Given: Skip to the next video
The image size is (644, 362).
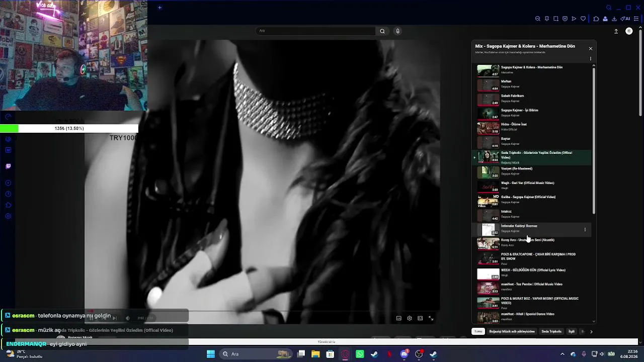Looking at the screenshot, I should (114, 318).
